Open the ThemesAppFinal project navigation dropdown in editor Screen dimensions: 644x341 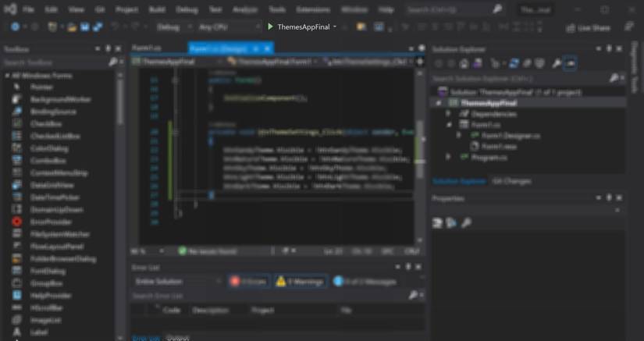tap(178, 62)
